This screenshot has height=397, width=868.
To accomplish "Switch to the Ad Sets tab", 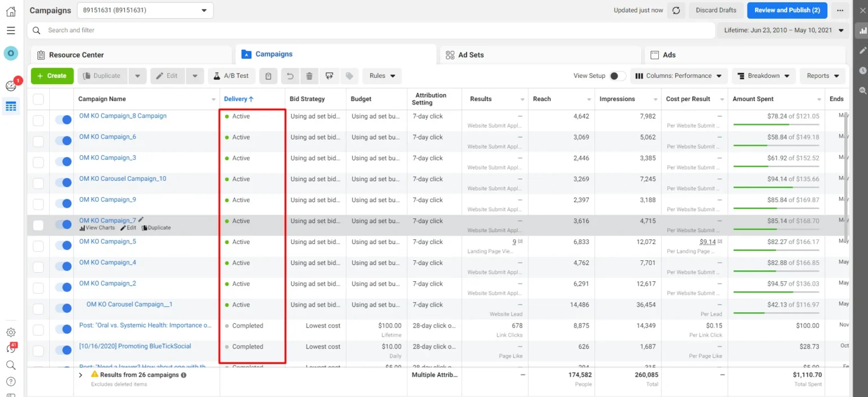I will 471,55.
